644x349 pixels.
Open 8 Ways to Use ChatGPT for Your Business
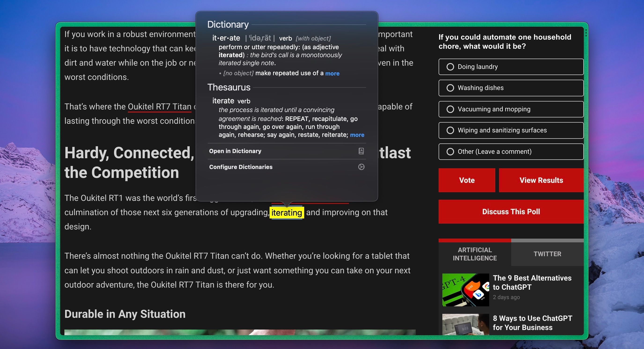(532, 323)
